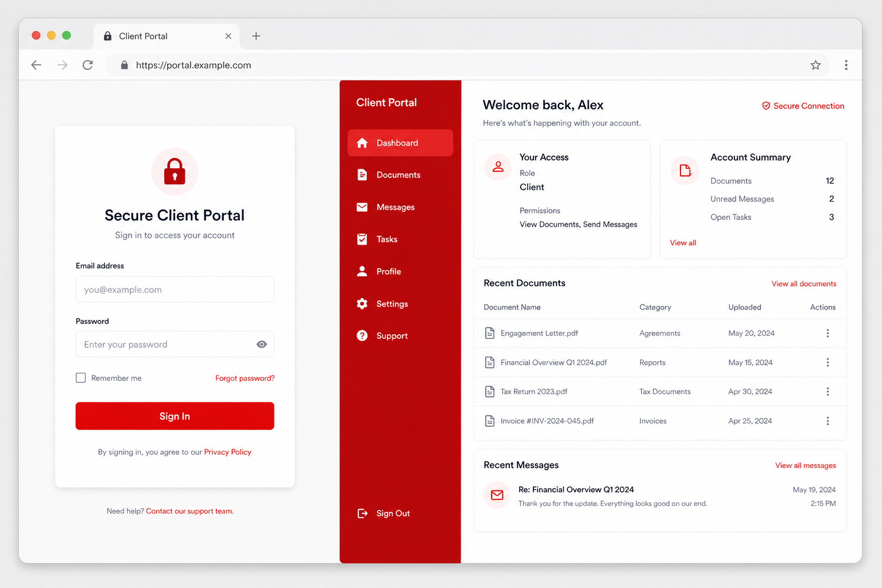This screenshot has height=588, width=882.
Task: Toggle password visibility eye icon
Action: 262,345
